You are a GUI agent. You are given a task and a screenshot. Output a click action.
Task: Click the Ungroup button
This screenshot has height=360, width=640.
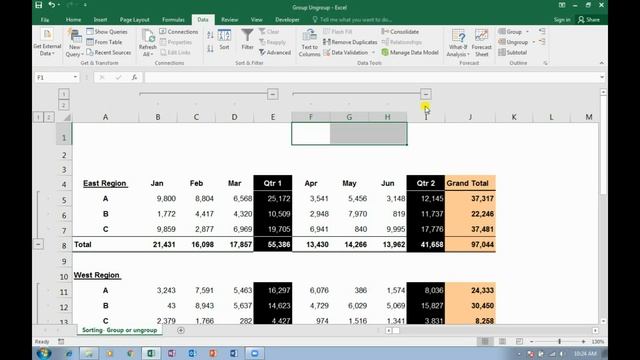tap(513, 42)
